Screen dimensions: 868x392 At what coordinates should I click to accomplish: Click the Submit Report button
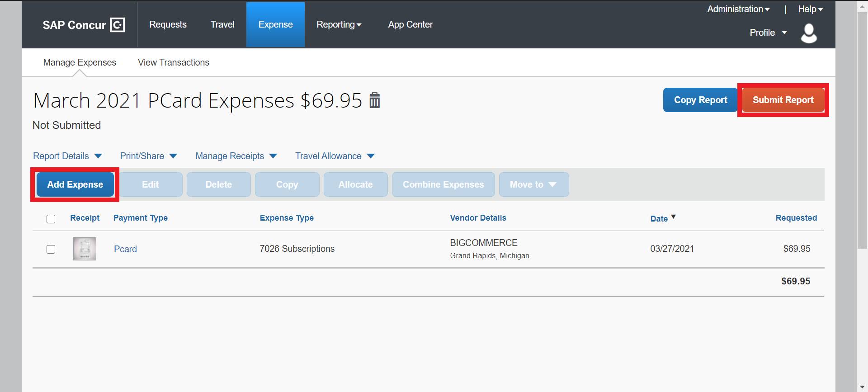pyautogui.click(x=783, y=100)
